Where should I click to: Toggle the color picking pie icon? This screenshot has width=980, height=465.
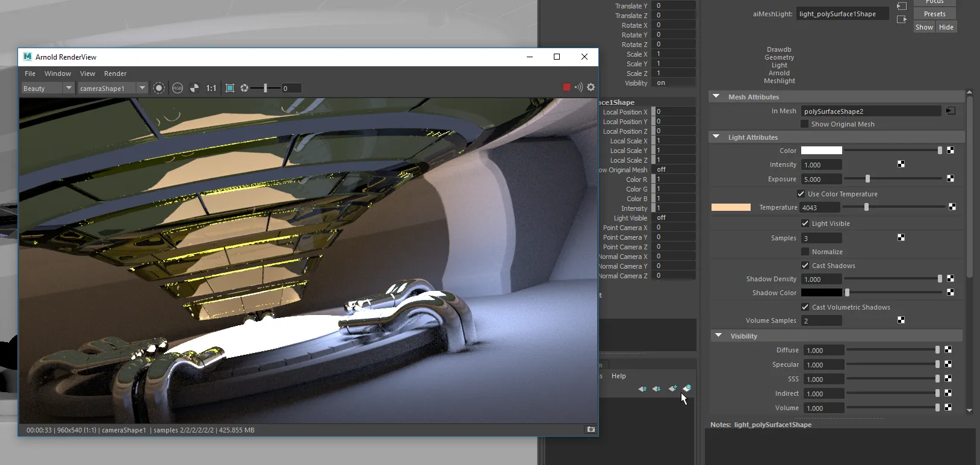click(x=194, y=88)
